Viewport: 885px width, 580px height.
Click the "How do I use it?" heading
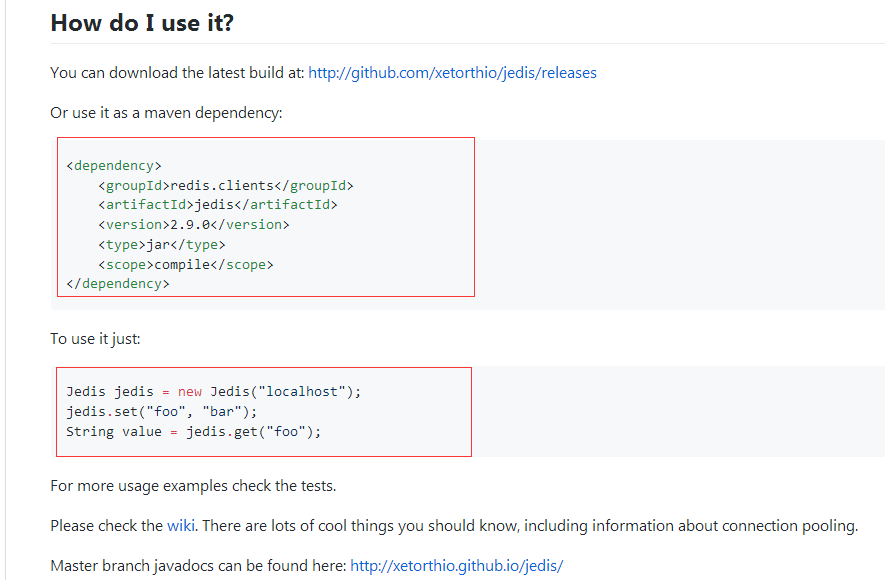click(x=142, y=23)
